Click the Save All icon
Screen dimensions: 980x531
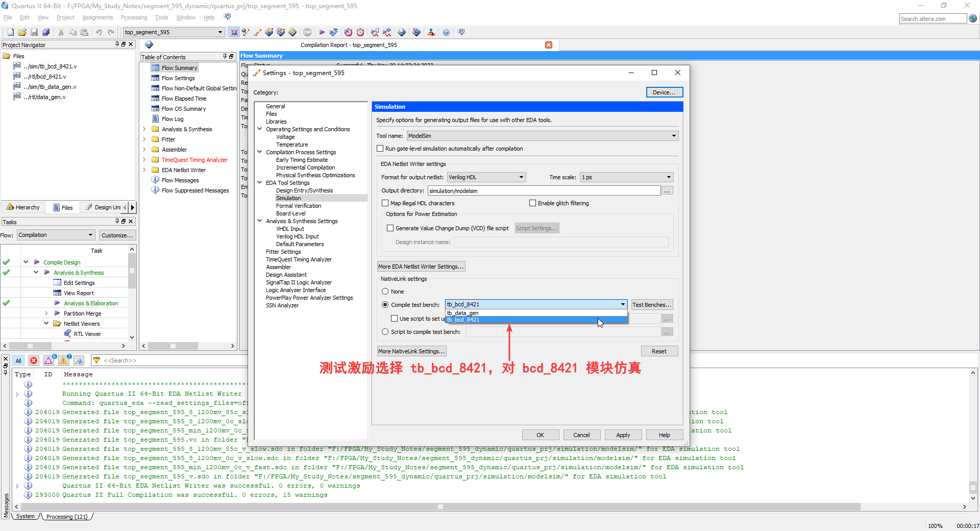46,32
